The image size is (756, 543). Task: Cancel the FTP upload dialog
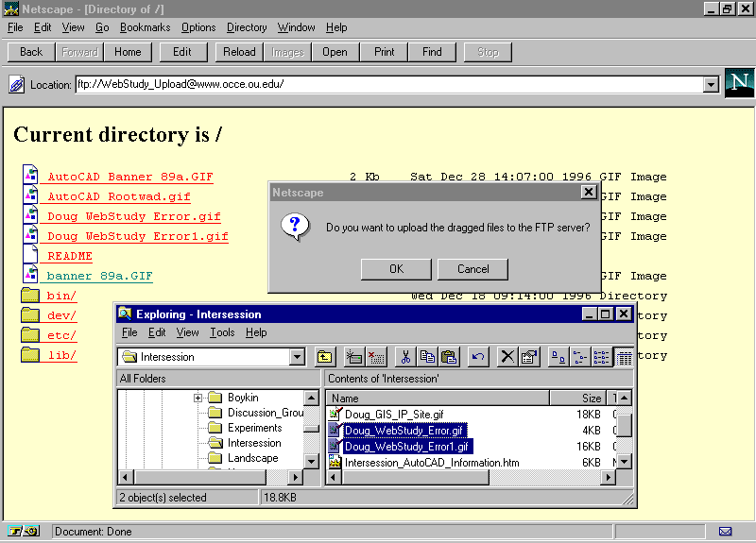pyautogui.click(x=473, y=269)
